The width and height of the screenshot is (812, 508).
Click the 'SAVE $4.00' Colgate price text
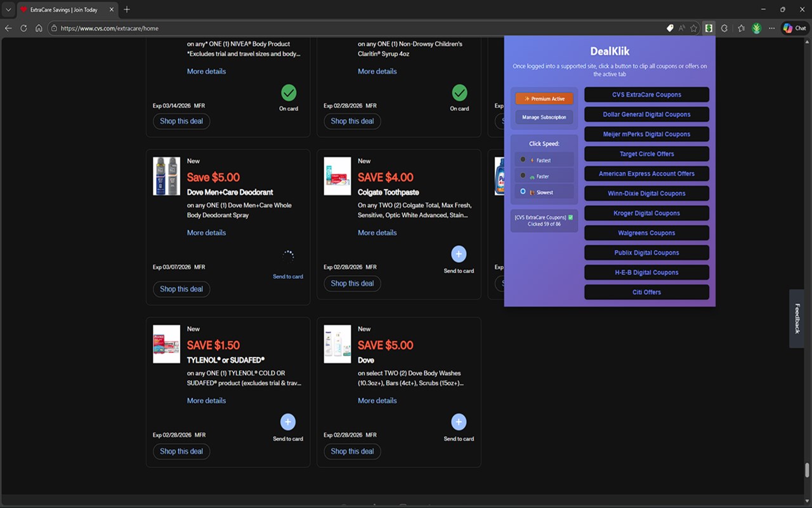click(x=385, y=178)
